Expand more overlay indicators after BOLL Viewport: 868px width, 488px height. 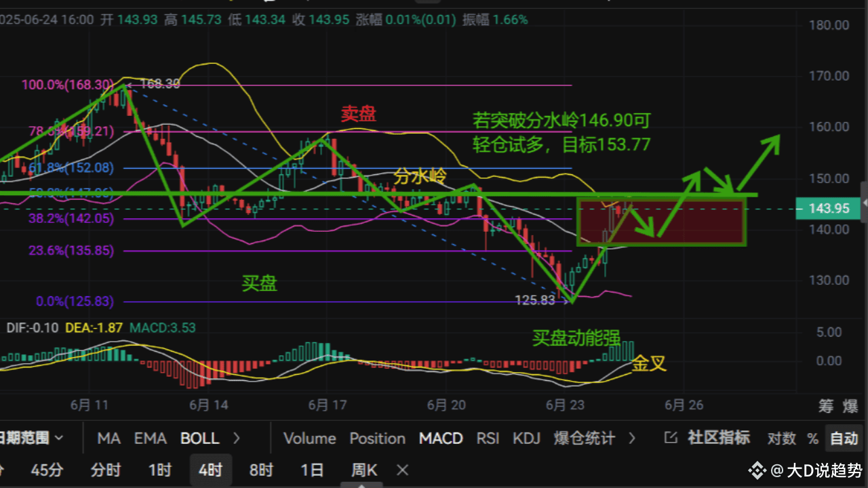[x=235, y=439]
